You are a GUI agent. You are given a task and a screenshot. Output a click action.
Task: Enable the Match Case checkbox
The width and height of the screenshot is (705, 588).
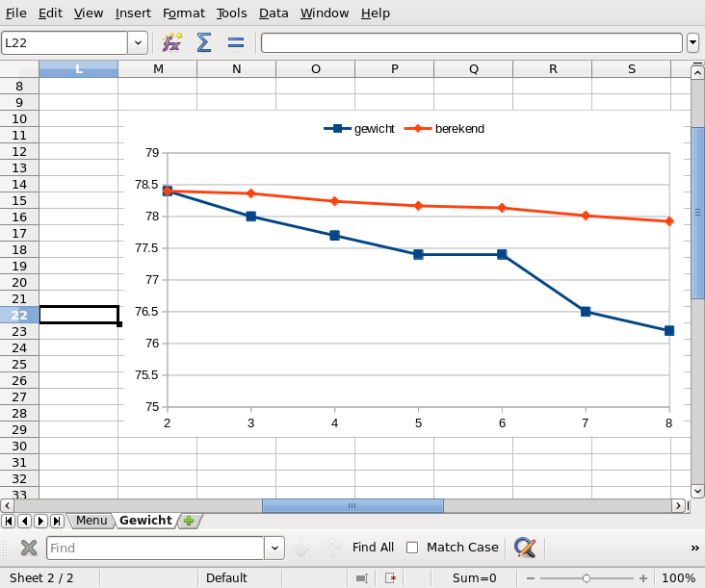pos(412,548)
